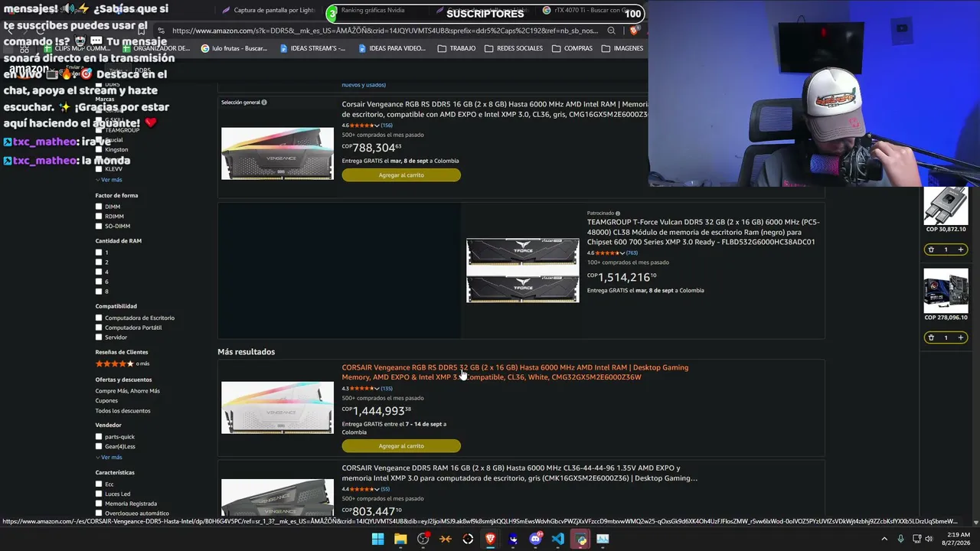Add Corsair 16 GB gray kit to cart

[x=401, y=175]
